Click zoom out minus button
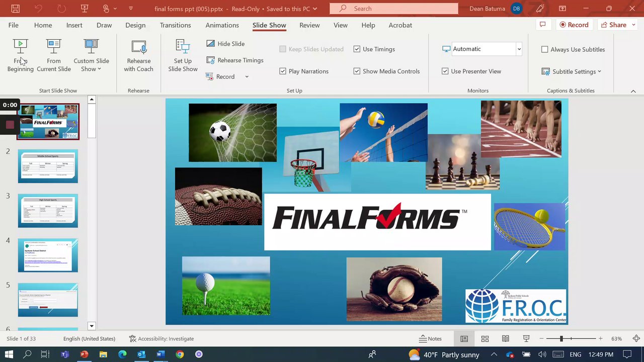The image size is (644, 362). pos(542,339)
